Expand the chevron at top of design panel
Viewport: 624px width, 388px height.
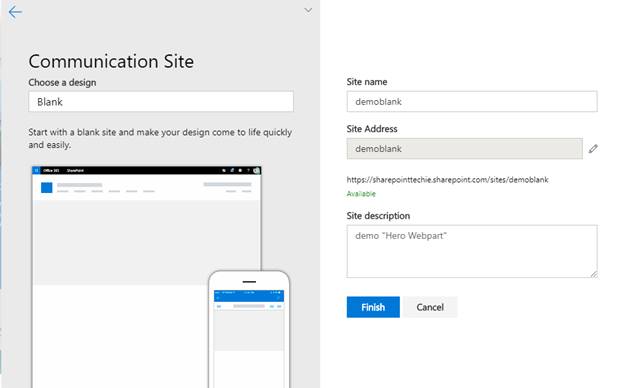point(308,10)
